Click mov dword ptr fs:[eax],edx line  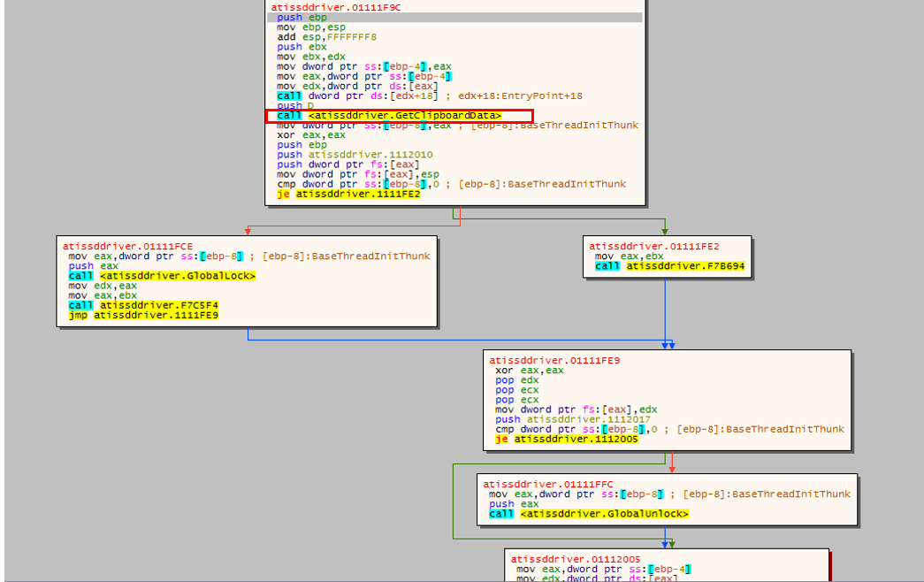tap(577, 410)
